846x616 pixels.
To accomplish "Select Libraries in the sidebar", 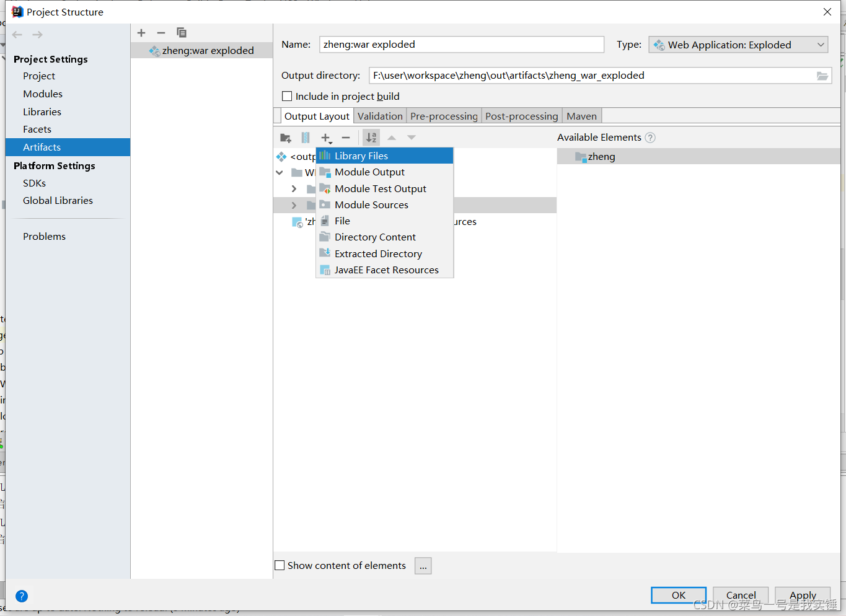I will coord(42,112).
